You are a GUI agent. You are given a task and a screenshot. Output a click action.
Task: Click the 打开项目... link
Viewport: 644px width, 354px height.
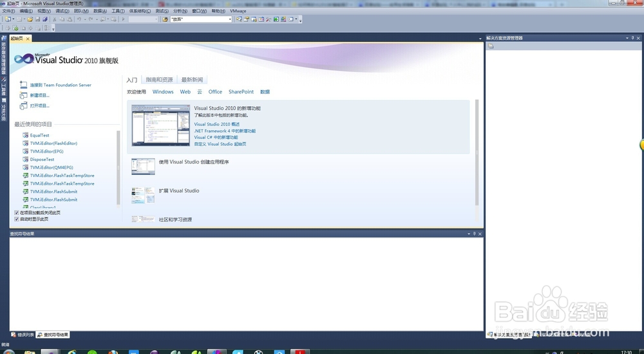[39, 106]
